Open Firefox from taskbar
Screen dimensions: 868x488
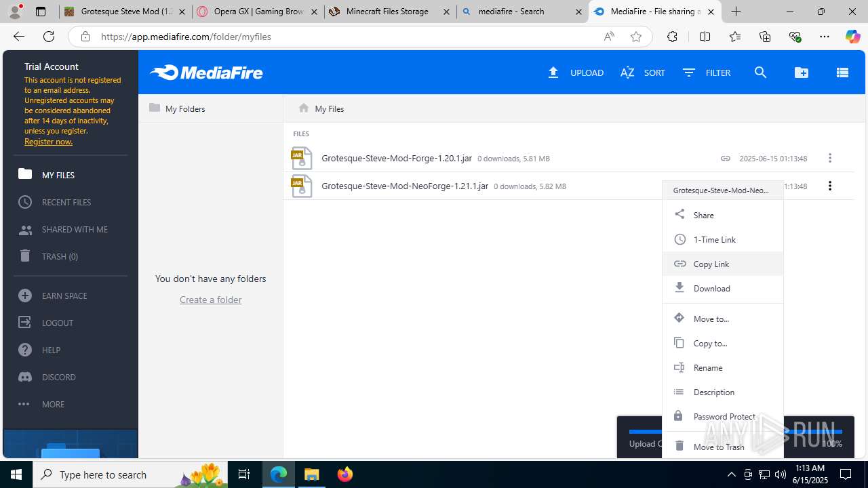point(345,474)
